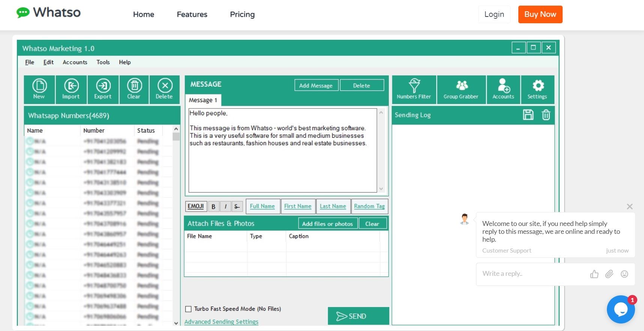Open the Numbers Filter tool
Viewport: 644px width, 331px height.
click(x=414, y=89)
